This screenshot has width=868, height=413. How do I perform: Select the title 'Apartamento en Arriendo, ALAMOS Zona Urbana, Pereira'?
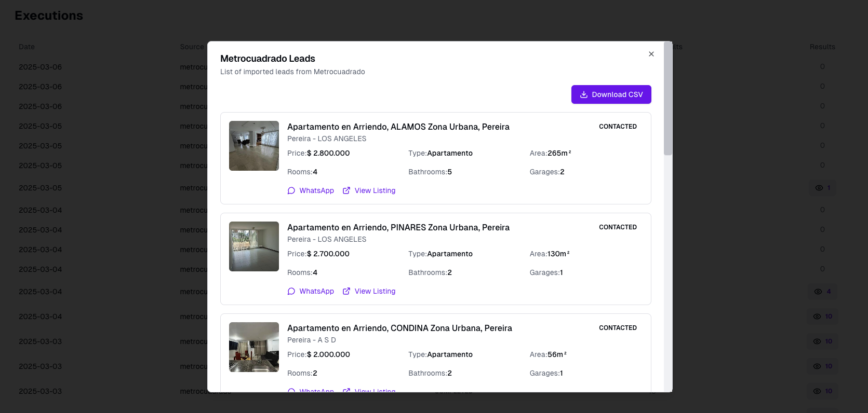(x=398, y=127)
